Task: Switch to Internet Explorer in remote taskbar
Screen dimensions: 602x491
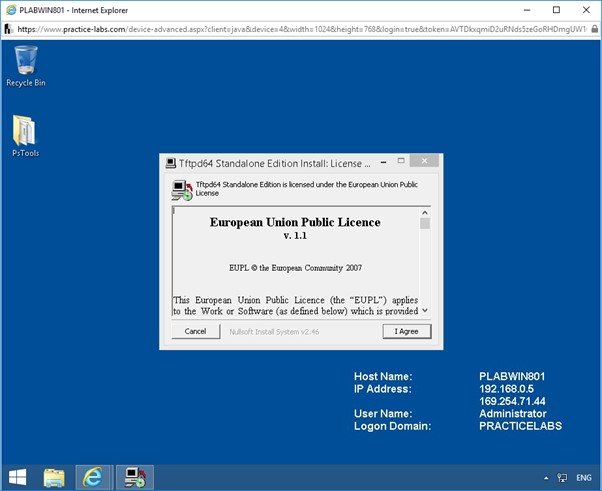Action: pos(93,478)
